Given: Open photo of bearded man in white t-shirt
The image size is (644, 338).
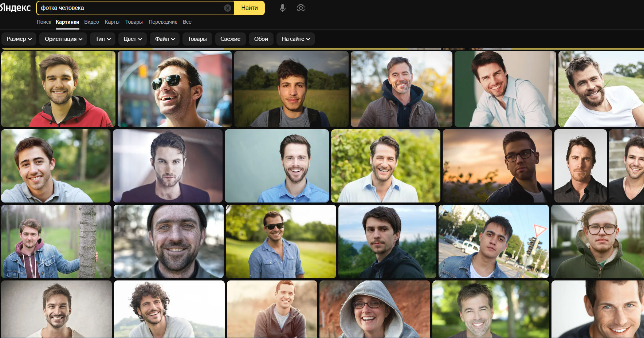Looking at the screenshot, I should tap(601, 89).
